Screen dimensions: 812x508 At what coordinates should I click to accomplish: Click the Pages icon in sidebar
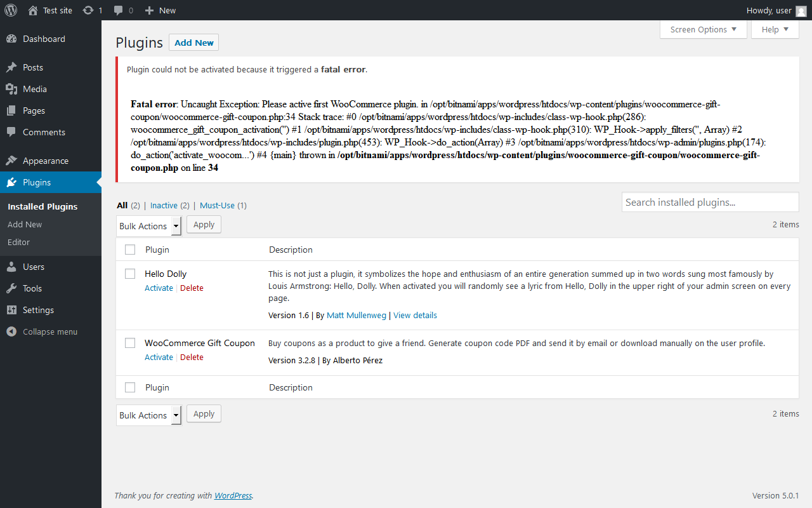tap(11, 110)
